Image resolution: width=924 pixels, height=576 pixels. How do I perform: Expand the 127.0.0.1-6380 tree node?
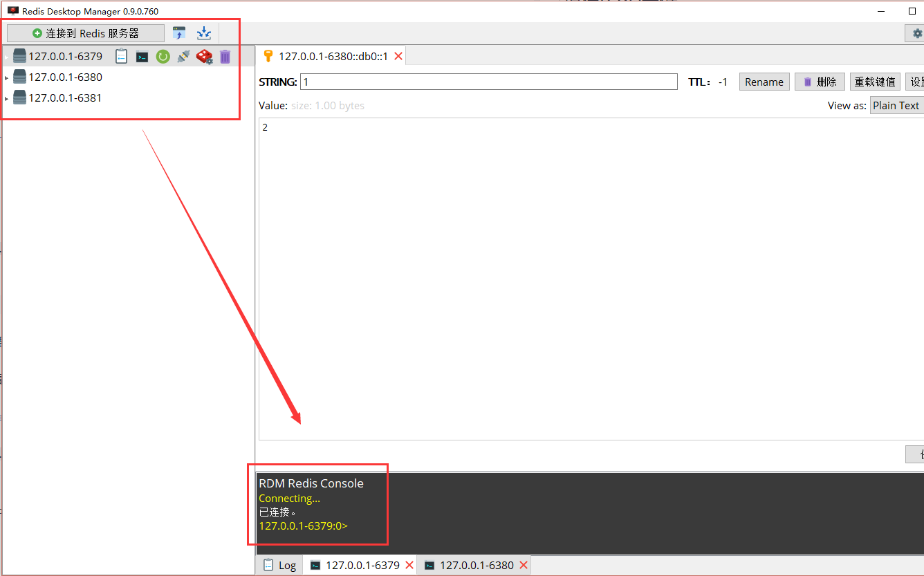click(x=7, y=78)
